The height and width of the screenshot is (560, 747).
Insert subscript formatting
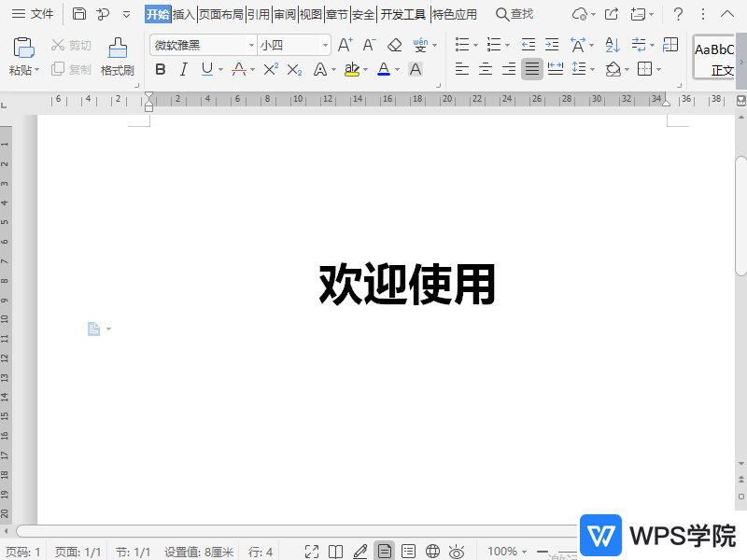point(291,69)
